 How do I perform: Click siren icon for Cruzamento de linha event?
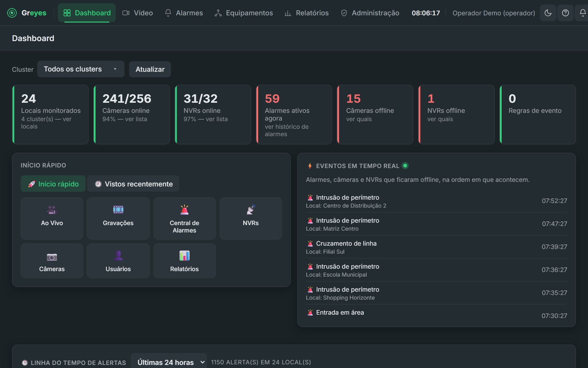coord(310,243)
